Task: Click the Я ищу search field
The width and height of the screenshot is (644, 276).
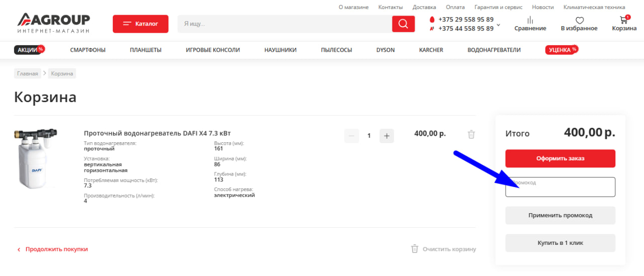Action: click(285, 24)
